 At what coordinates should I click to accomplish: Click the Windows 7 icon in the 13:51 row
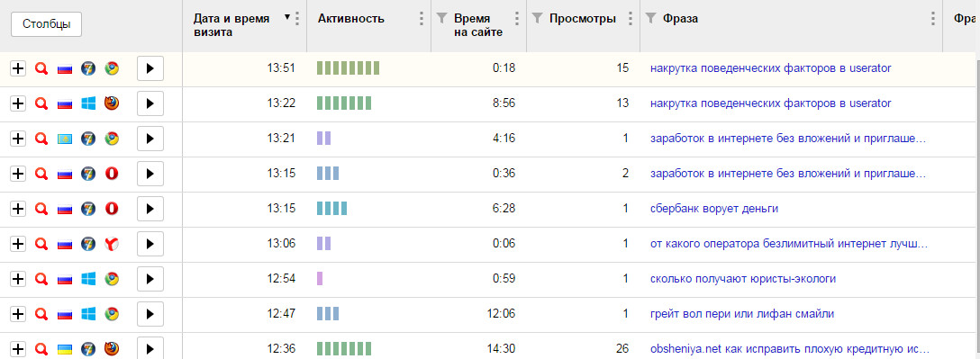coord(88,68)
